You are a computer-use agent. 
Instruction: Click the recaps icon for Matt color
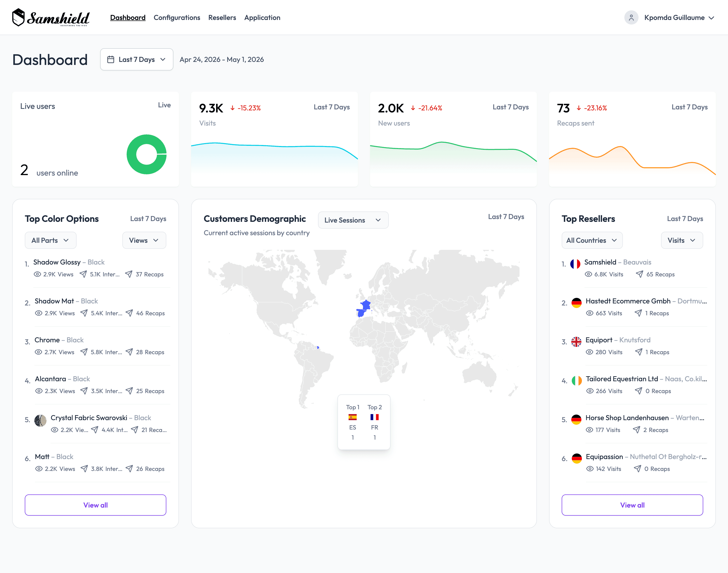click(129, 469)
